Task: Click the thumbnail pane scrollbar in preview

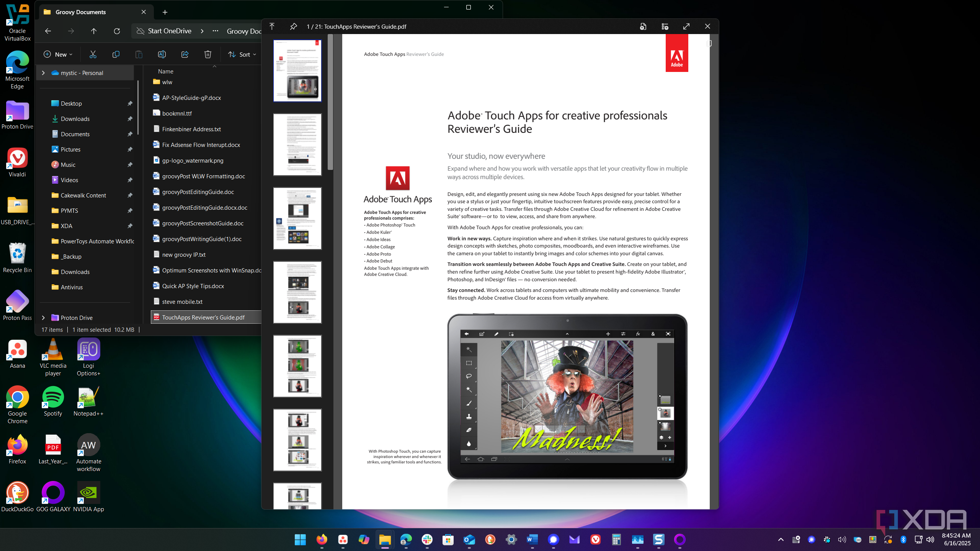Action: click(x=330, y=103)
